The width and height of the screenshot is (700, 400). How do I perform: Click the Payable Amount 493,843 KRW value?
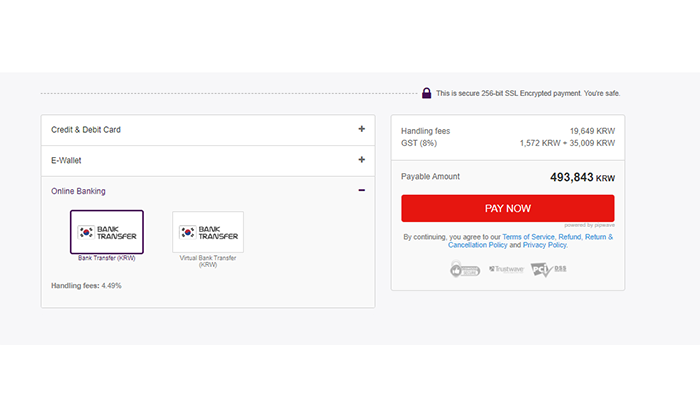coord(582,177)
